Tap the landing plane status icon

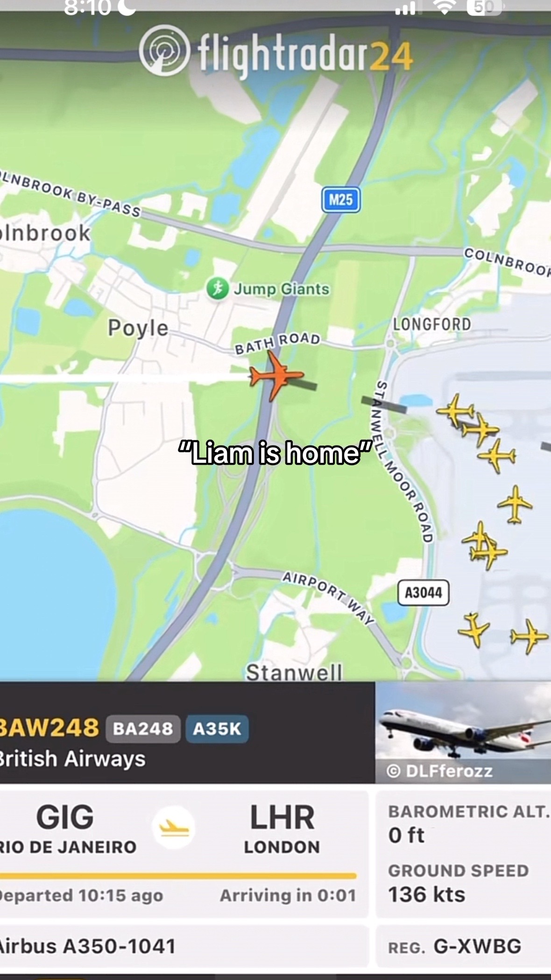pos(173,829)
